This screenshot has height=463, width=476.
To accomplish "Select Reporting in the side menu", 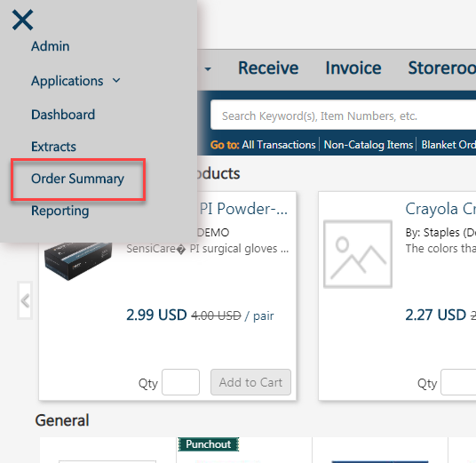I will [60, 211].
